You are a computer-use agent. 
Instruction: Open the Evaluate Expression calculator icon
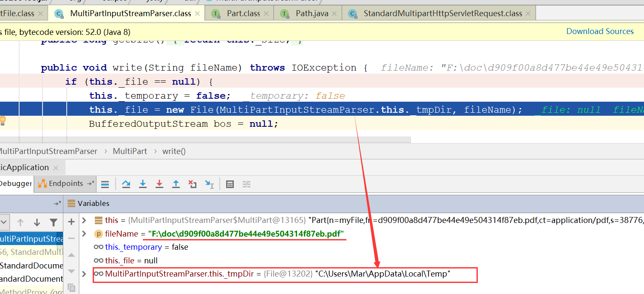(x=230, y=184)
